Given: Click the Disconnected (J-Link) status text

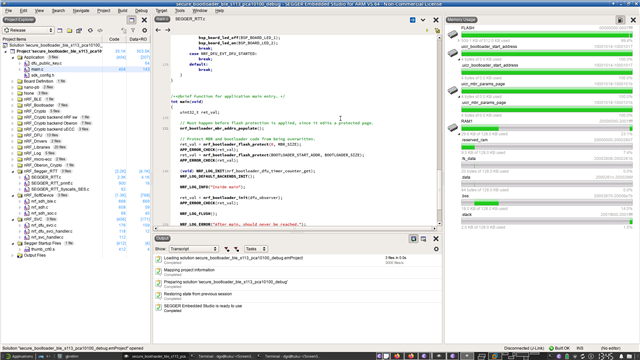Looking at the screenshot, I should 524,348.
